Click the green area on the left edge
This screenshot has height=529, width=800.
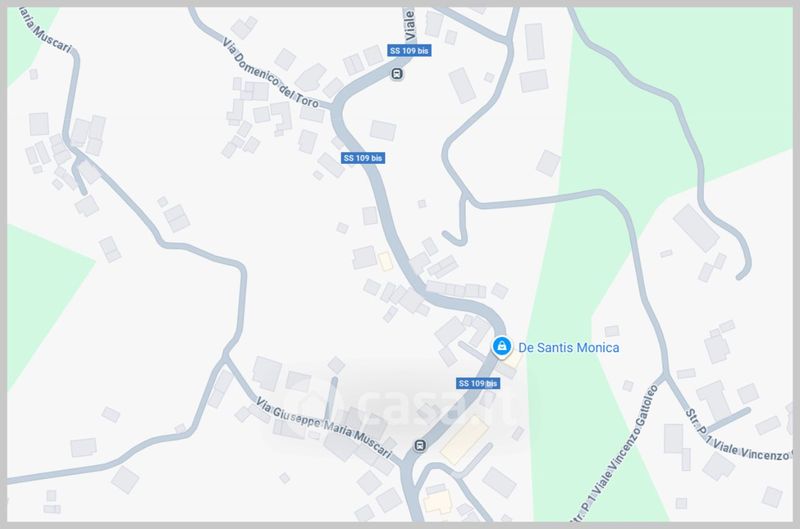pyautogui.click(x=43, y=296)
